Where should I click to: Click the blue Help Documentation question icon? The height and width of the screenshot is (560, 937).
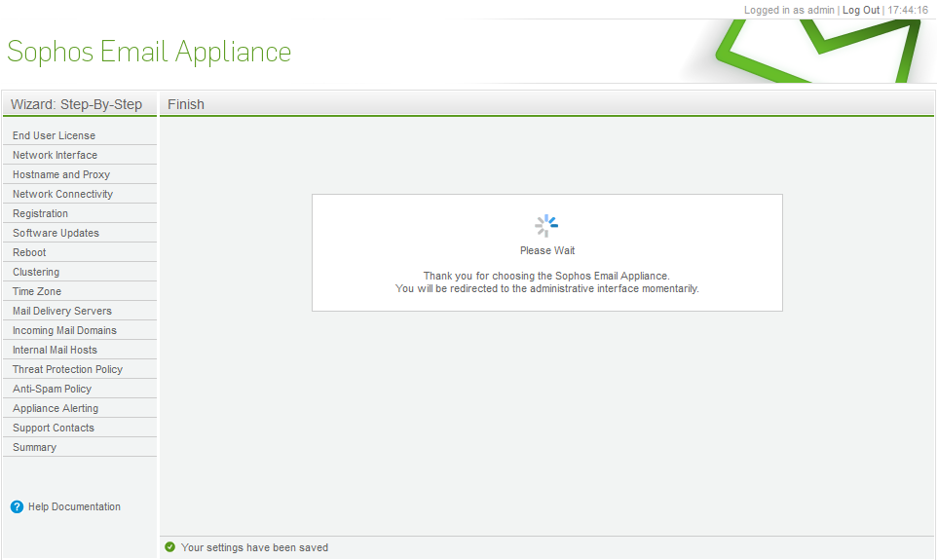coord(17,506)
